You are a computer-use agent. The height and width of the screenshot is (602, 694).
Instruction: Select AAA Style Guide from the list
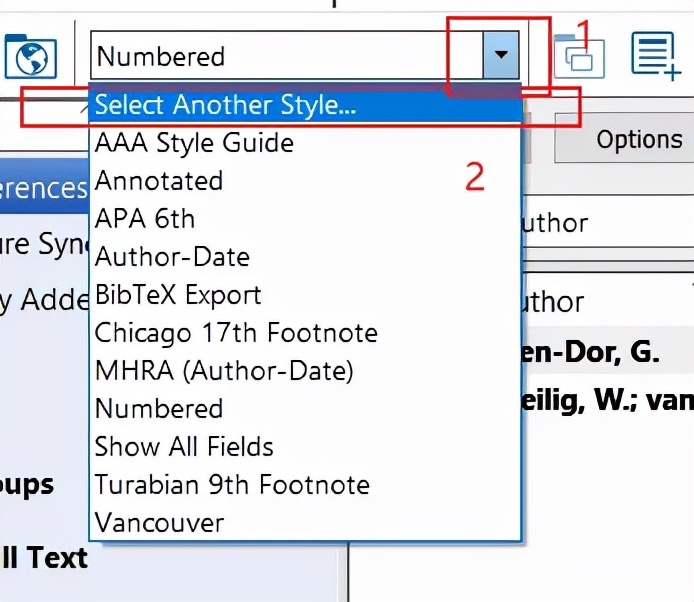(x=305, y=143)
